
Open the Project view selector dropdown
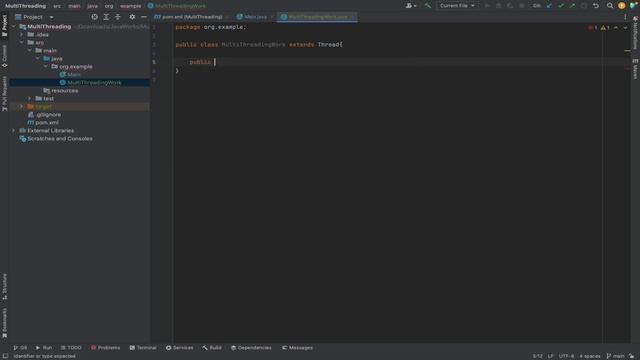point(34,17)
